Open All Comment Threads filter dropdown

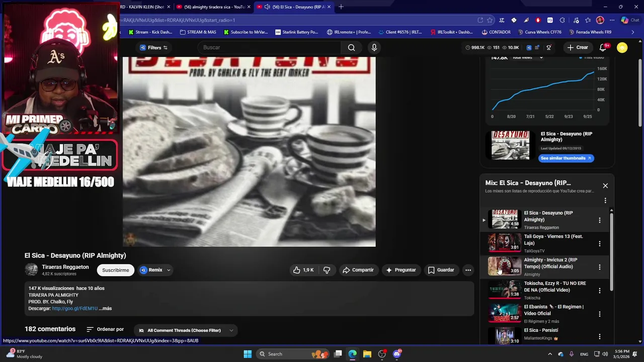(x=186, y=330)
